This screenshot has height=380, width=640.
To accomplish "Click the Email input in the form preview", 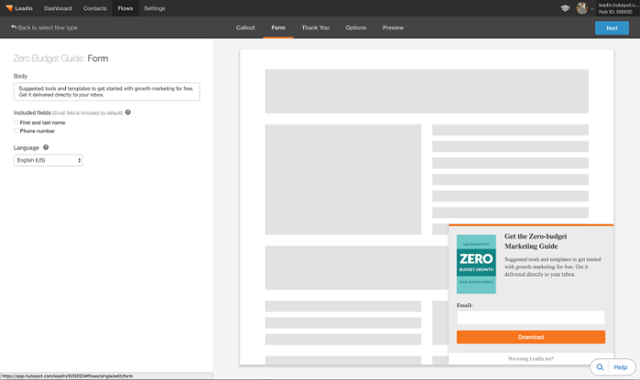I will point(531,318).
